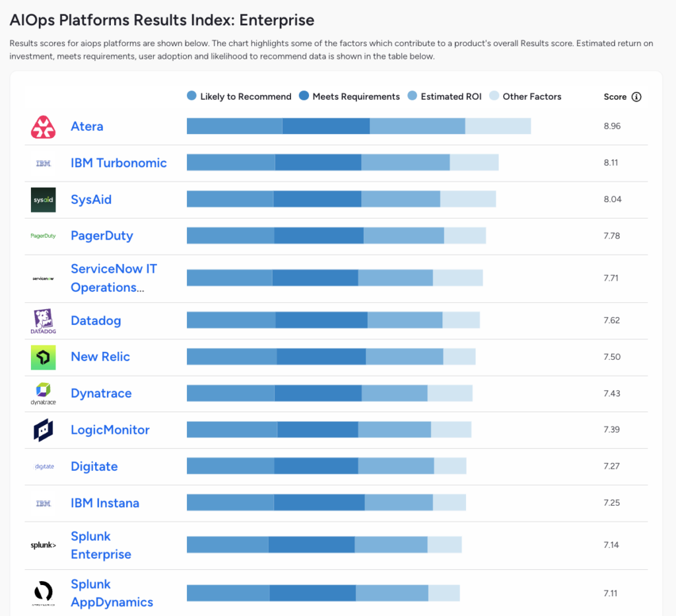Click the AIOps Platforms Results Index heading
Screen dimensions: 676x616
coord(162,20)
